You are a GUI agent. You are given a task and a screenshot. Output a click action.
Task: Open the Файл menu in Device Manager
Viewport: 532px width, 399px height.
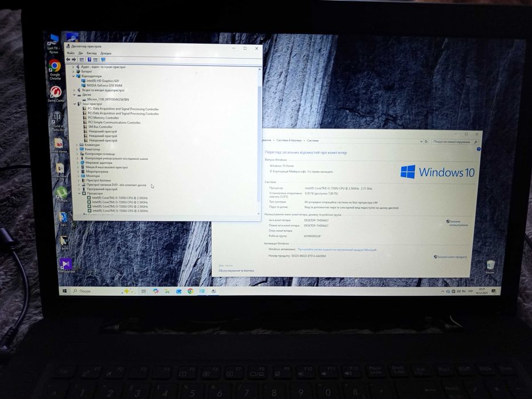[x=71, y=53]
